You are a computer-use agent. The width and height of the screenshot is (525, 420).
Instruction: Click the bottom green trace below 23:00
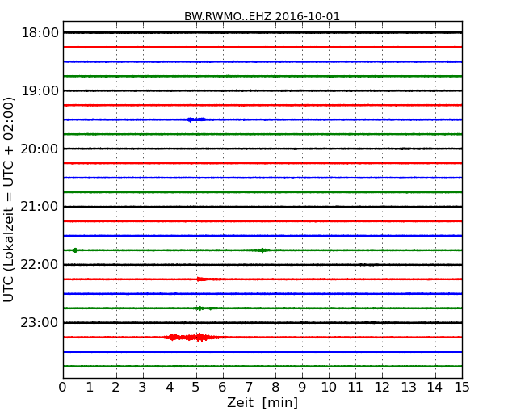(x=262, y=367)
